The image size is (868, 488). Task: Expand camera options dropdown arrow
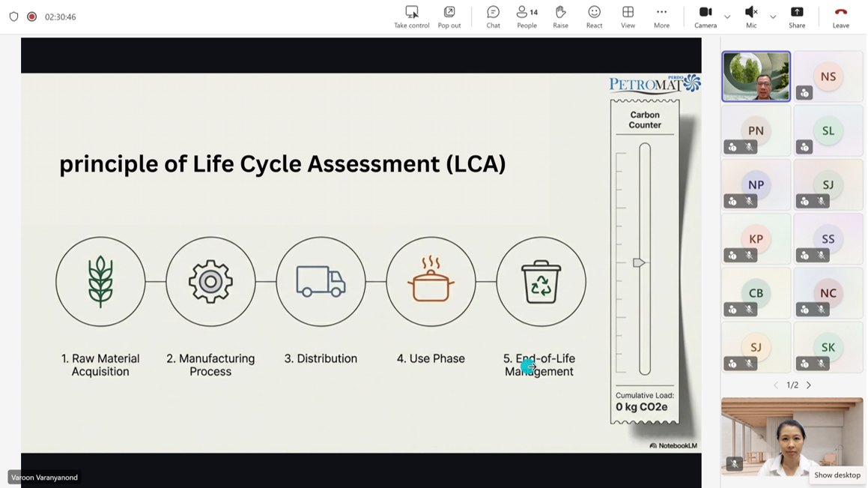click(727, 16)
